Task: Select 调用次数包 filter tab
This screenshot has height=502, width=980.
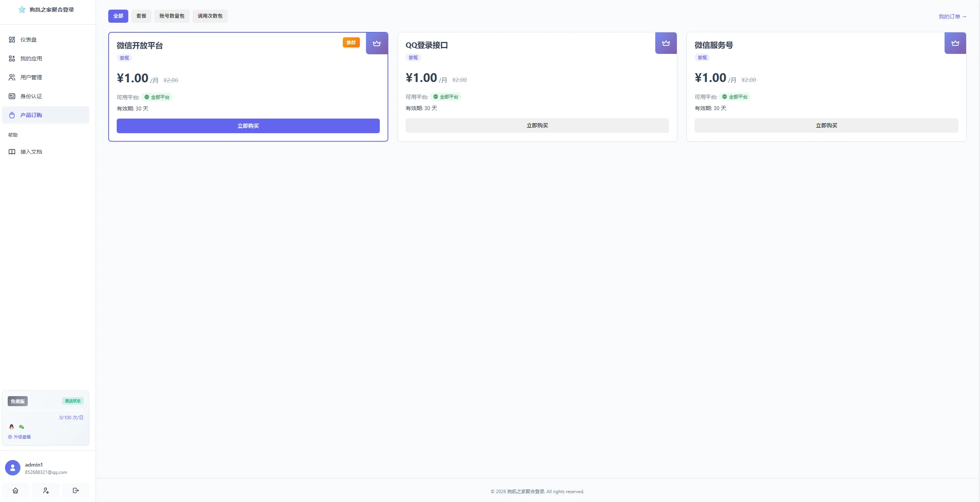Action: 210,16
